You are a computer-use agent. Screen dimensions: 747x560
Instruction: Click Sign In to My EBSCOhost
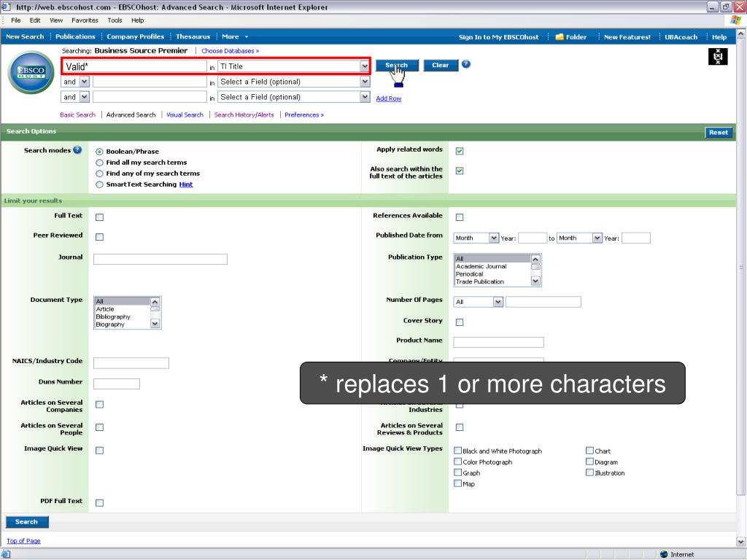tap(498, 36)
